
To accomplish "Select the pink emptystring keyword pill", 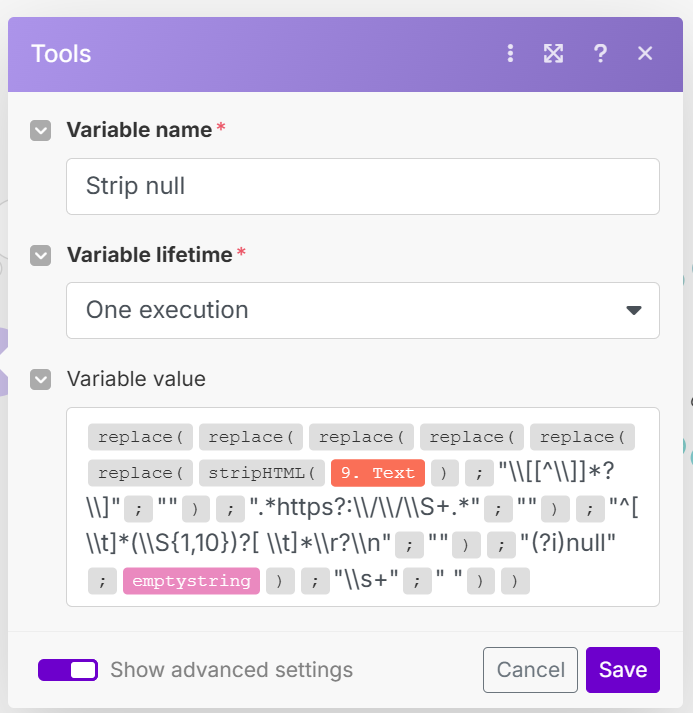I will click(191, 580).
